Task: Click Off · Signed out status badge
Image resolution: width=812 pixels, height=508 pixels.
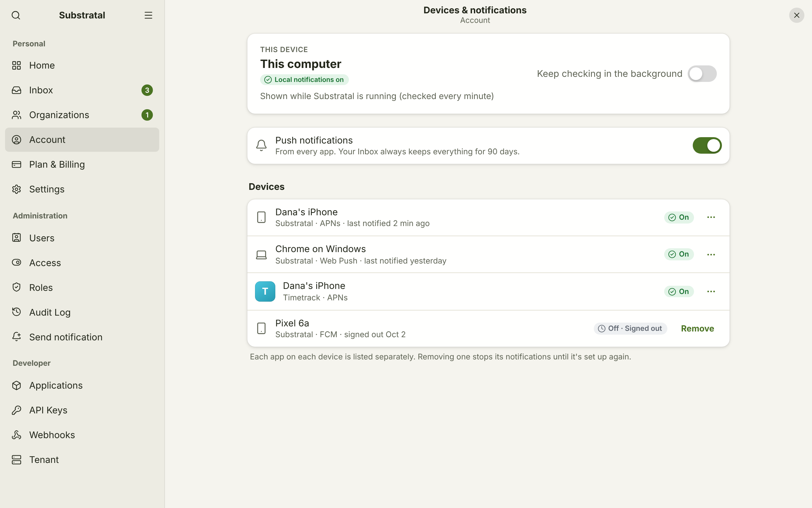Action: [x=631, y=329]
